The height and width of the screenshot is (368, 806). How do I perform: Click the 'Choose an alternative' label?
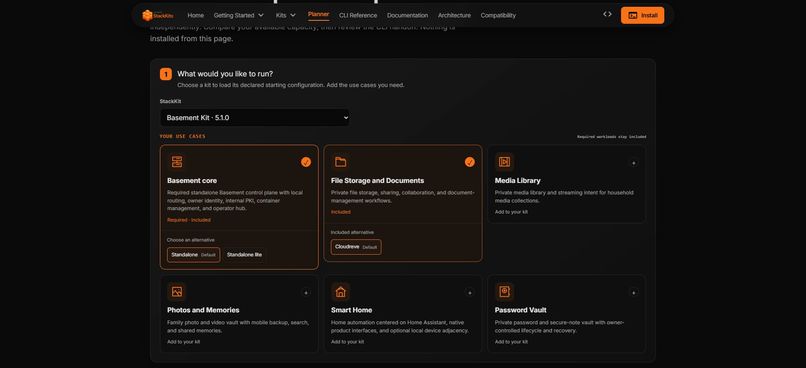(x=190, y=240)
